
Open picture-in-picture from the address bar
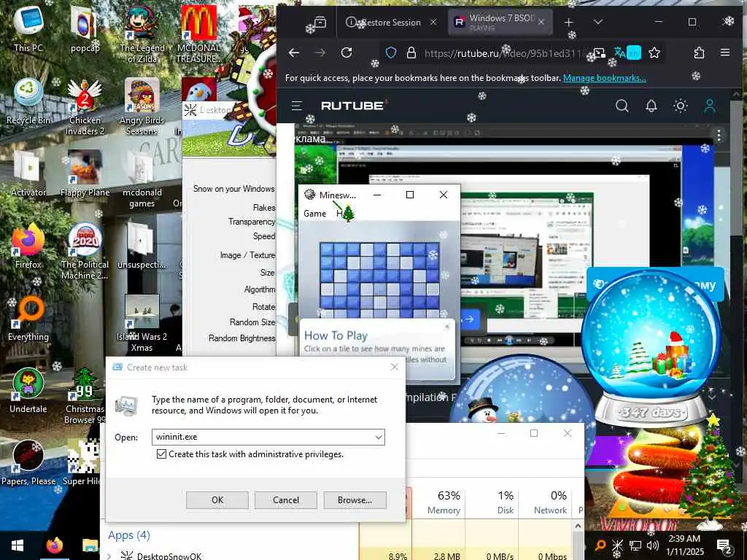600,52
